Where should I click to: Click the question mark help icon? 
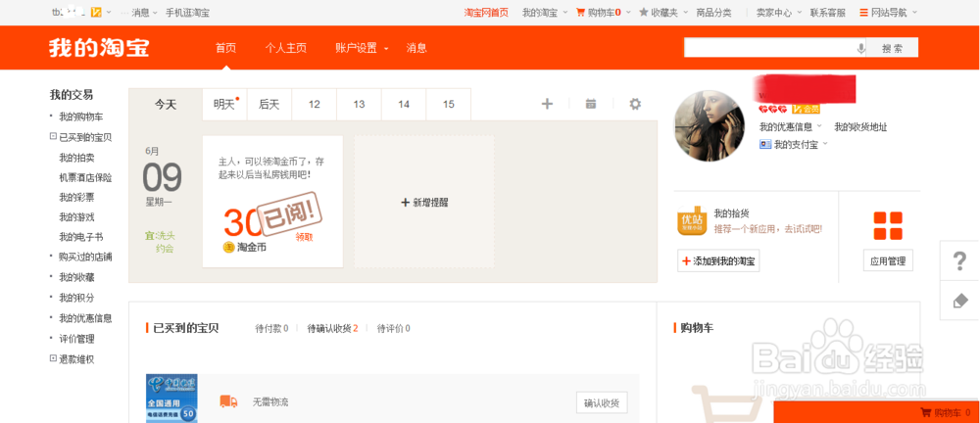click(x=960, y=261)
